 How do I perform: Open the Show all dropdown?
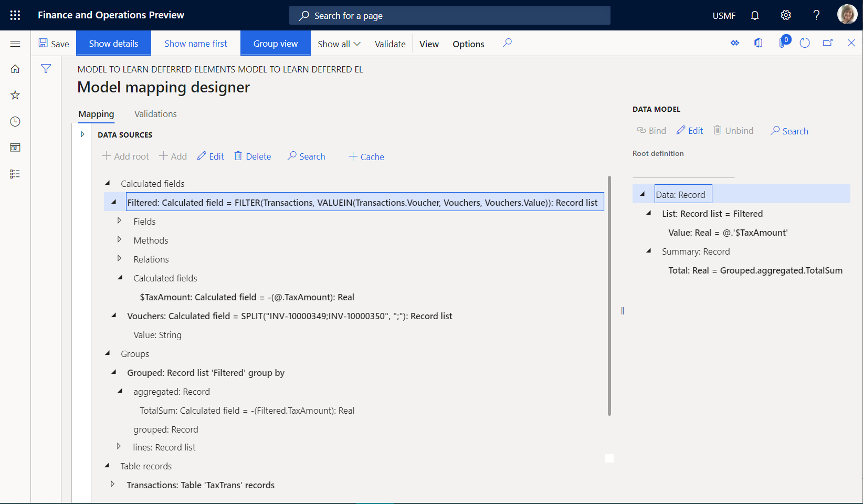coord(338,44)
